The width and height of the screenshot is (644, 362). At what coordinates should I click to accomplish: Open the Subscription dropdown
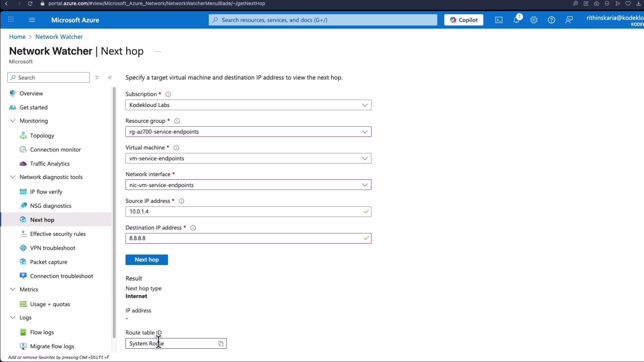click(x=248, y=105)
